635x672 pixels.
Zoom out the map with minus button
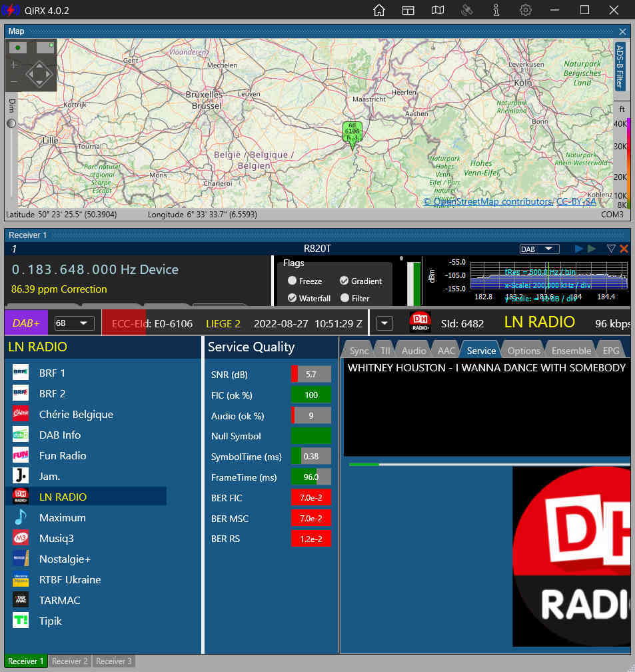coord(14,81)
